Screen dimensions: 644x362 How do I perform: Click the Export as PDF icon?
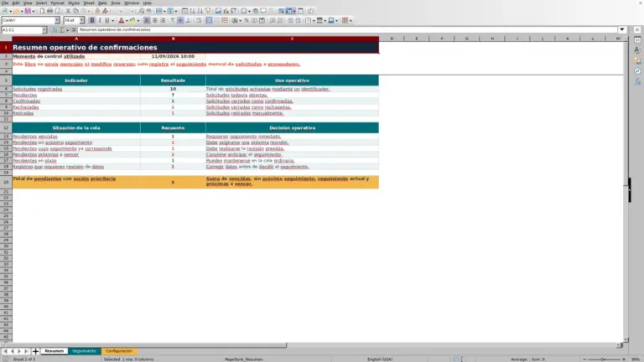(x=42, y=11)
